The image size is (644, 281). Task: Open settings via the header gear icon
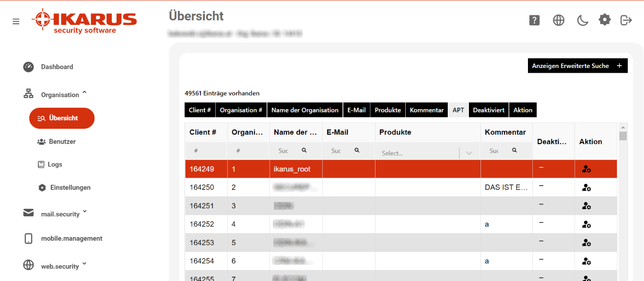[x=605, y=20]
